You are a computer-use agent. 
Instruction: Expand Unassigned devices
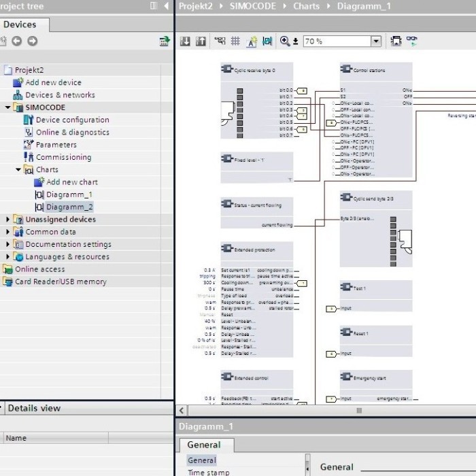click(8, 219)
